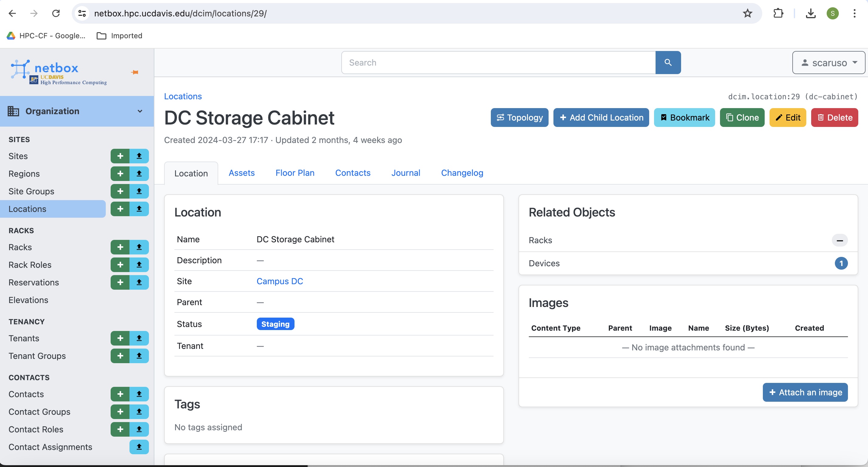This screenshot has height=467, width=868.
Task: Click the add icon beside Tenants
Action: tap(120, 338)
